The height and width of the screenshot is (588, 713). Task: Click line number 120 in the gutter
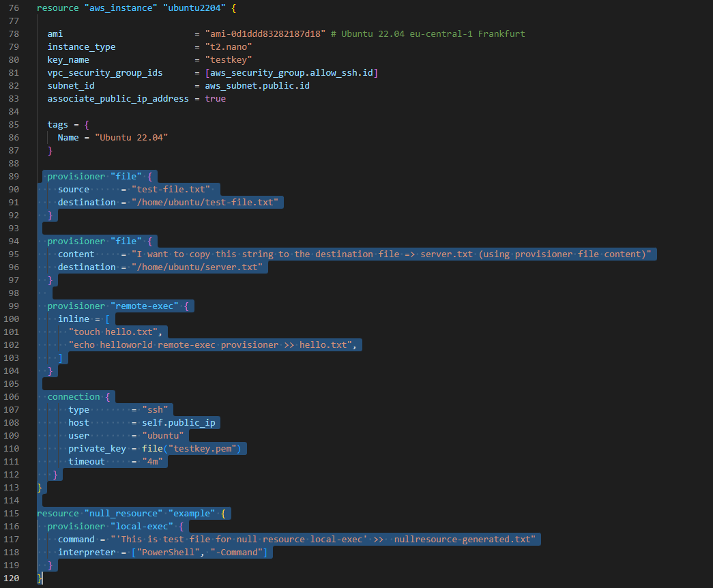12,578
